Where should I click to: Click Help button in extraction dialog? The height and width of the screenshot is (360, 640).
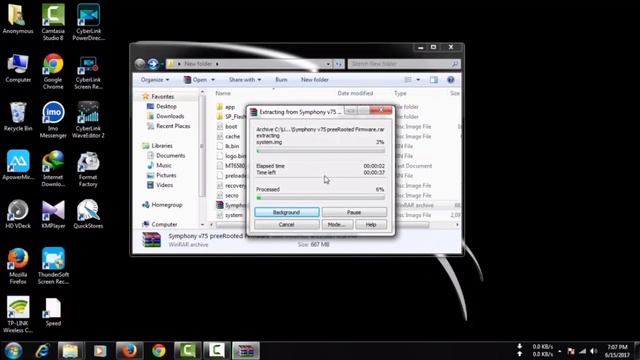point(371,224)
